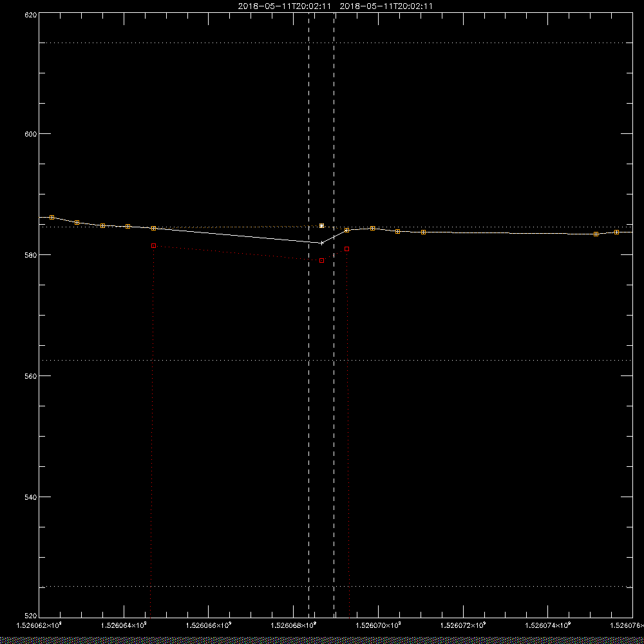The width and height of the screenshot is (644, 644).
Task: Click the left 2018-05-11T20:02:11 title timestamp
Action: [x=284, y=6]
